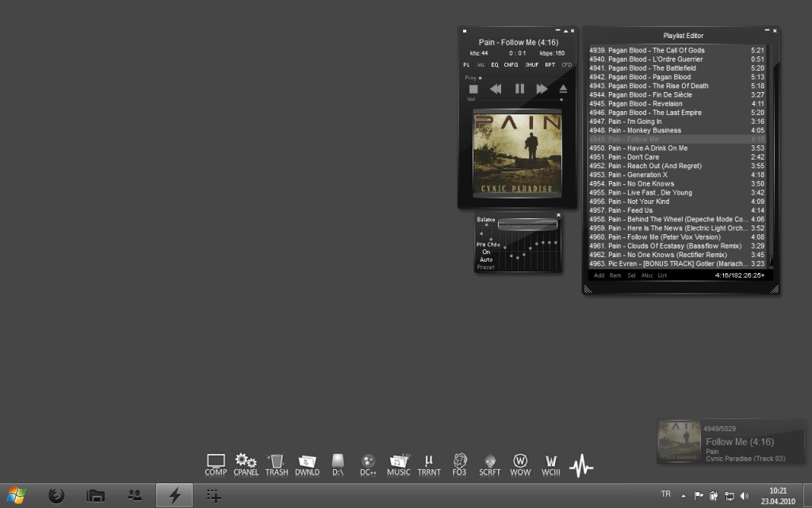Click the now-playing notification popup

(x=730, y=441)
